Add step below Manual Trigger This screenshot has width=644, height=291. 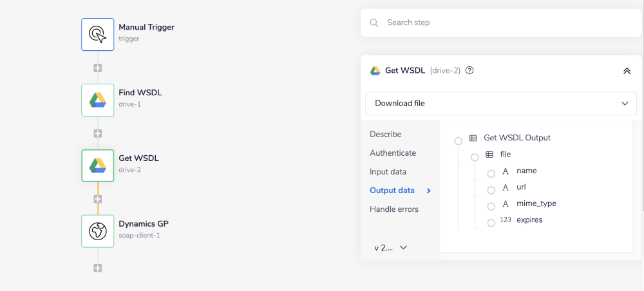tap(98, 68)
